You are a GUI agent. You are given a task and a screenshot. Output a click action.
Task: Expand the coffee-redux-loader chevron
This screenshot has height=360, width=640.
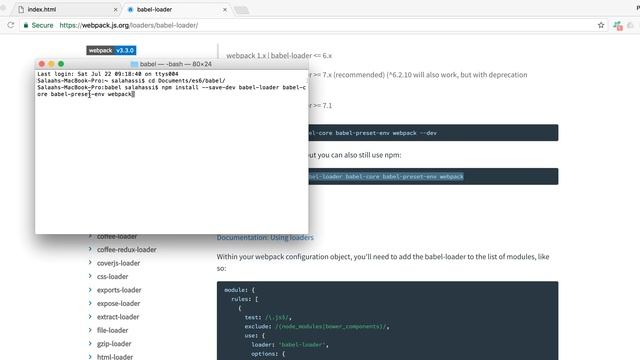click(90, 249)
